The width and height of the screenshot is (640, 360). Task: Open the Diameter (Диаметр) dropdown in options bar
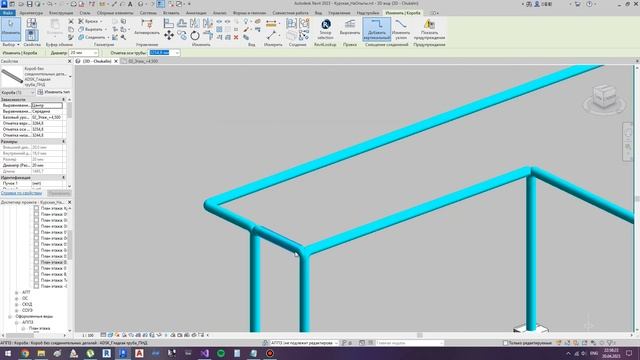point(95,53)
